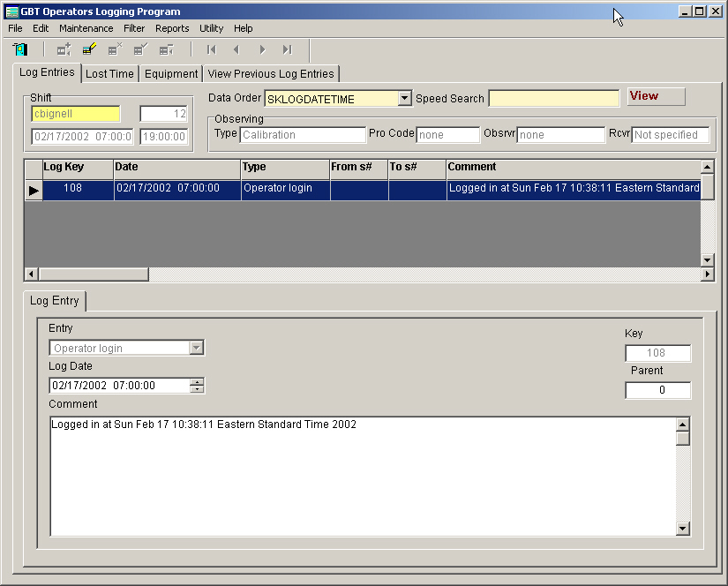Click the exit door toolbar icon
This screenshot has width=728, height=586.
20,49
